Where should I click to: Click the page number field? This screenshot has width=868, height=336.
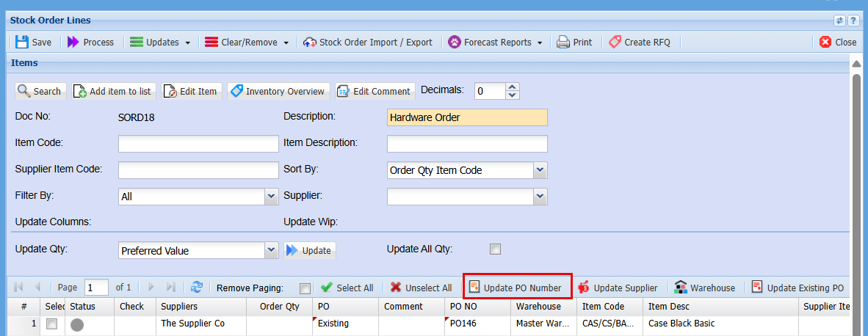pyautogui.click(x=97, y=288)
